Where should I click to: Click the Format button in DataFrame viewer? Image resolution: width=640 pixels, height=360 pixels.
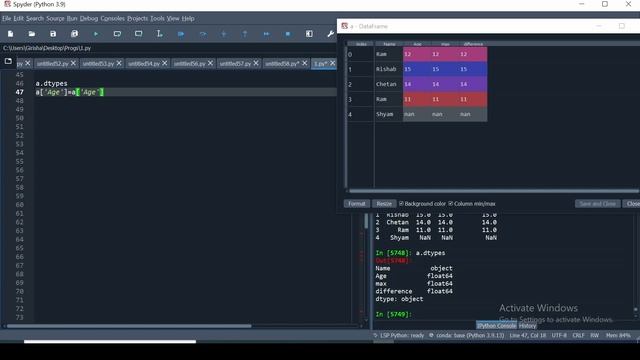pyautogui.click(x=356, y=204)
